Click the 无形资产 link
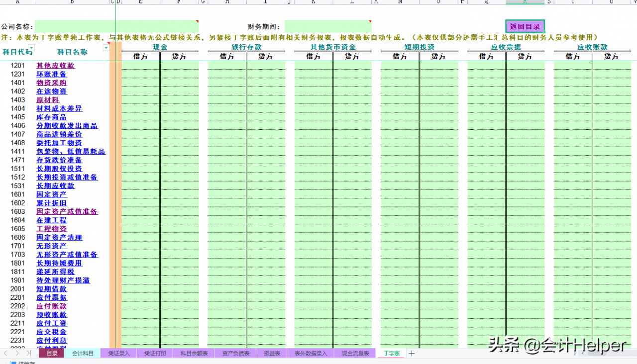 [x=51, y=246]
